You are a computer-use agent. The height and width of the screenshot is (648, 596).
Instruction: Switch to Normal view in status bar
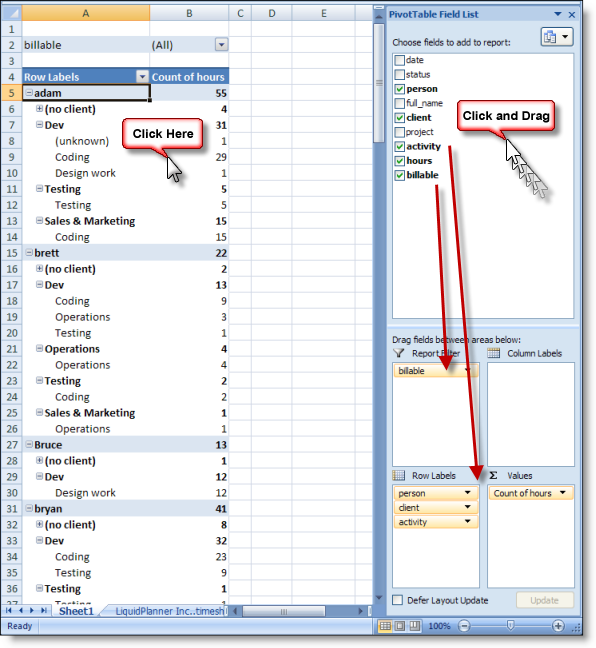click(x=384, y=626)
